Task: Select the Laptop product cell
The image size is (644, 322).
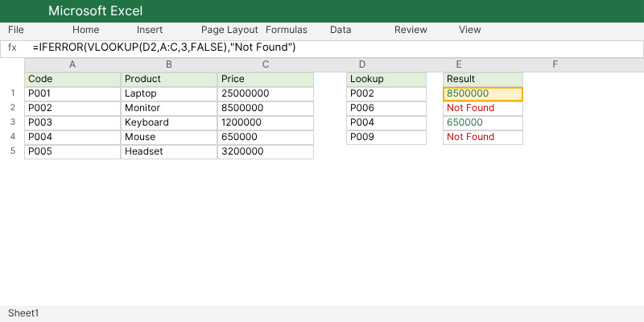Action: click(169, 94)
